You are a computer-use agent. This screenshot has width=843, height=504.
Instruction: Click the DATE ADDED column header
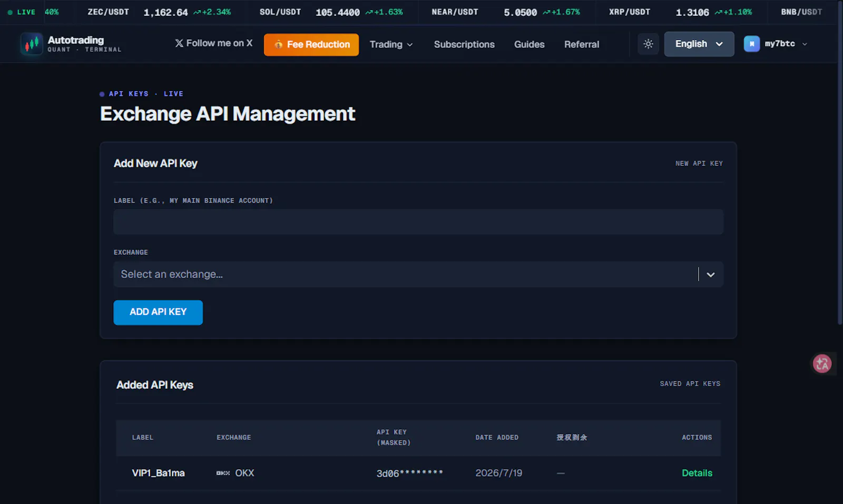pyautogui.click(x=497, y=437)
